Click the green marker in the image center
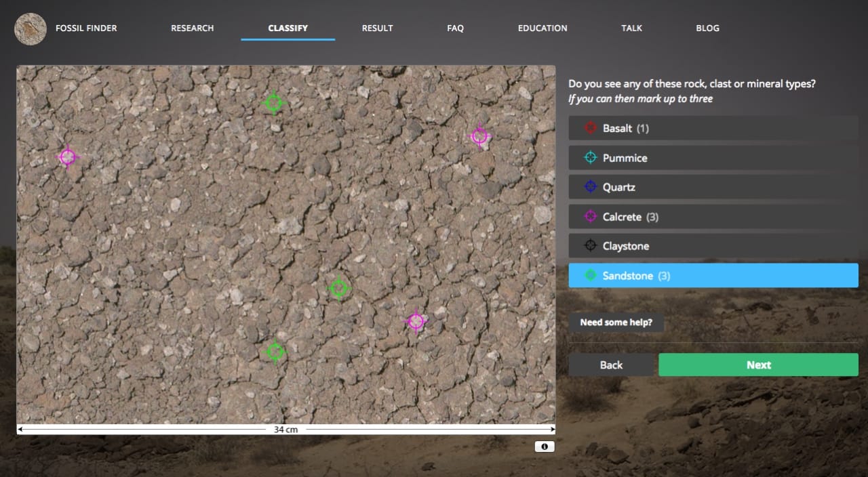 pos(339,287)
